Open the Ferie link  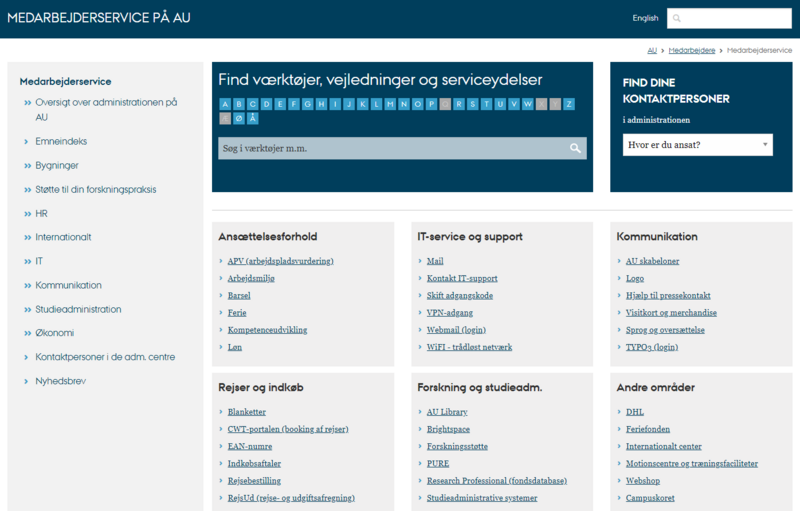pyautogui.click(x=237, y=313)
